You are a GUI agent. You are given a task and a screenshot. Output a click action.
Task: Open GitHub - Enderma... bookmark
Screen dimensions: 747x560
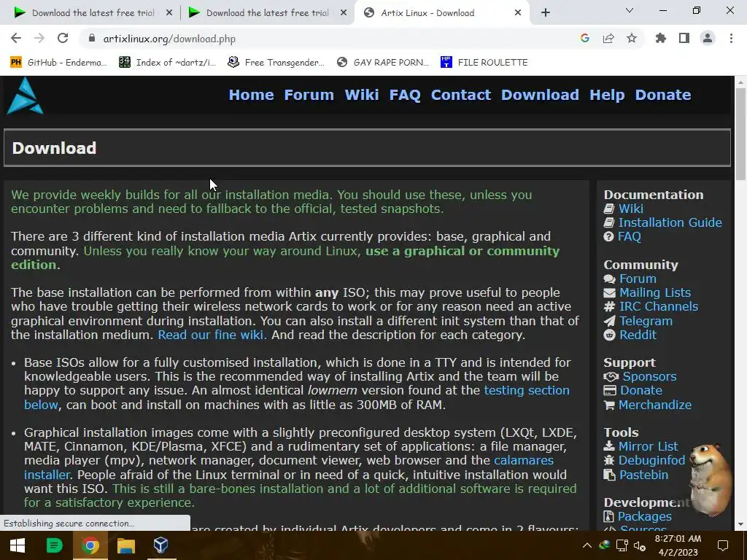[58, 63]
